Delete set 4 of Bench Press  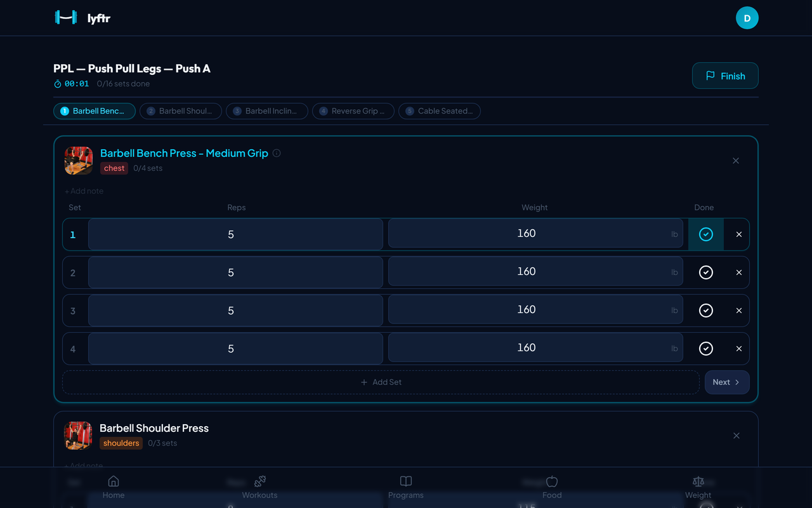tap(739, 349)
